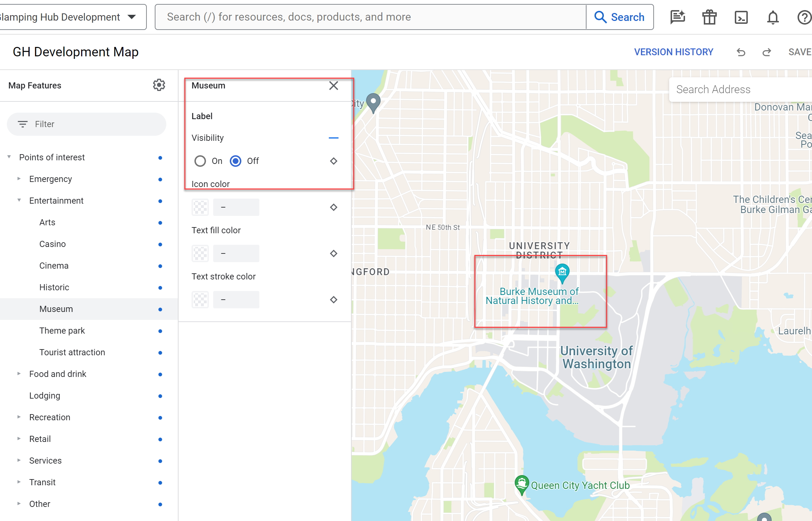Select the On visibility radio button

coord(200,161)
